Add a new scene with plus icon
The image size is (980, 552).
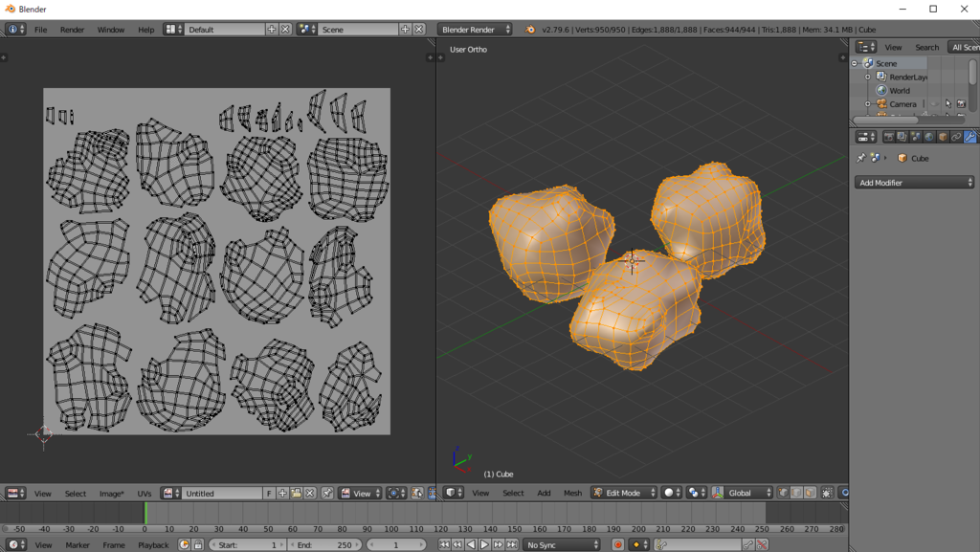point(405,30)
